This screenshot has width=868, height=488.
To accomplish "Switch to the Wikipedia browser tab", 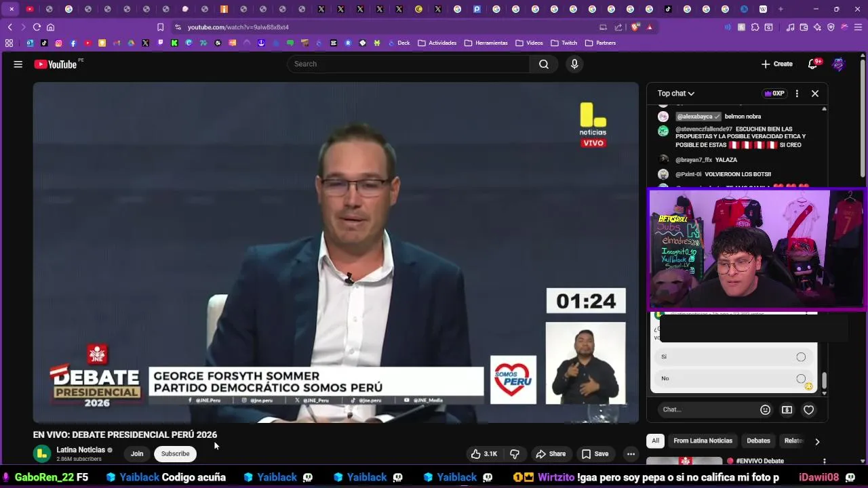I will (x=763, y=9).
